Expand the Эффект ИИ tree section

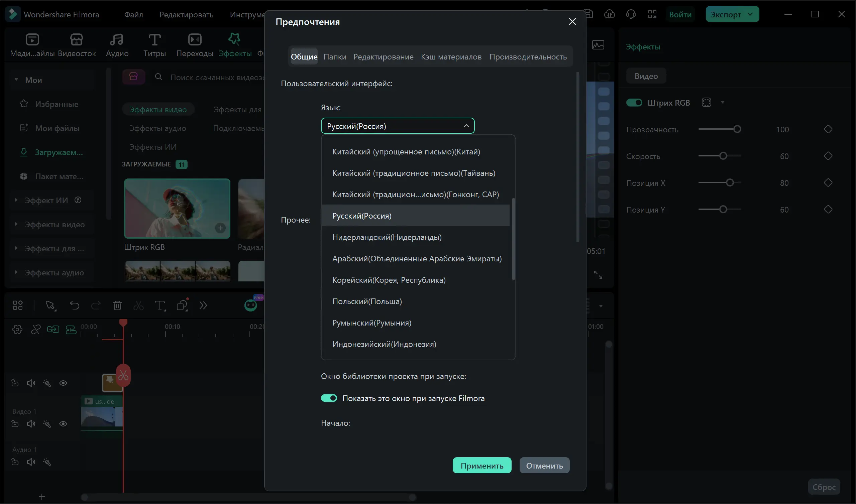(x=16, y=200)
